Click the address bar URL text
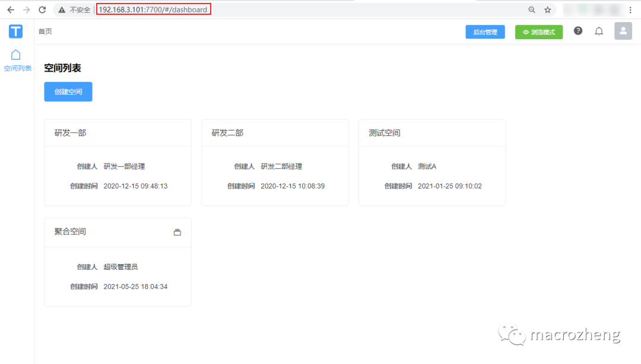The height and width of the screenshot is (364, 641). click(153, 9)
